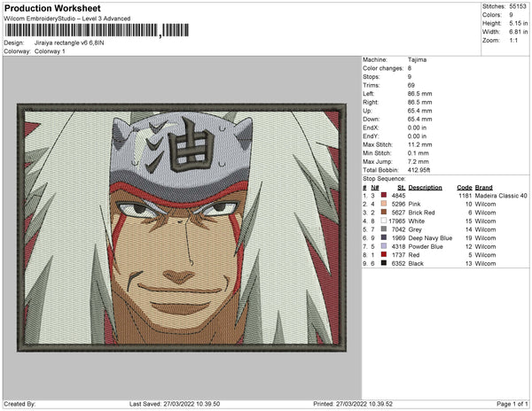The image size is (532, 411).
Task: Click the Deep Navy Blue swatch
Action: (384, 238)
